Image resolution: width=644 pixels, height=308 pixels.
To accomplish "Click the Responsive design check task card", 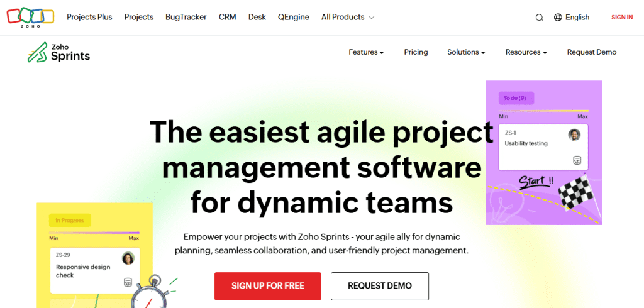I will [x=95, y=270].
